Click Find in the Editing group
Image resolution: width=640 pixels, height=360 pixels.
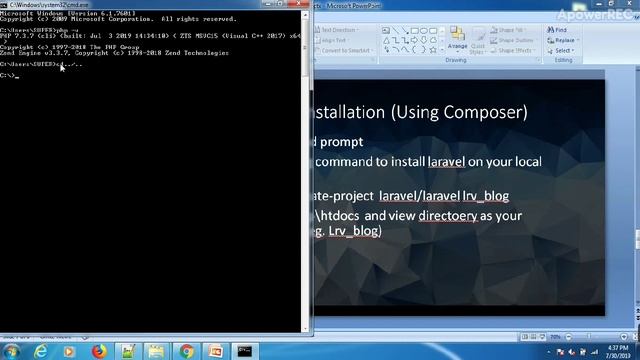pyautogui.click(x=557, y=30)
